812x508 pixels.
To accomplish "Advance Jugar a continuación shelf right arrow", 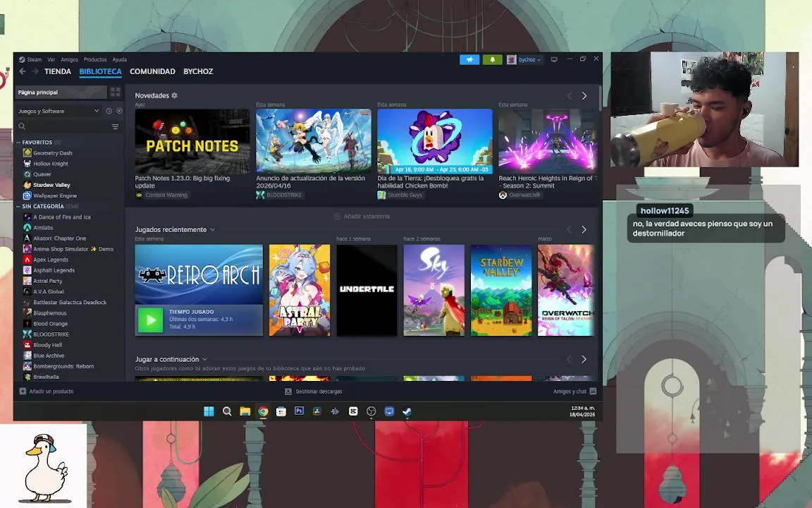I will [x=584, y=359].
